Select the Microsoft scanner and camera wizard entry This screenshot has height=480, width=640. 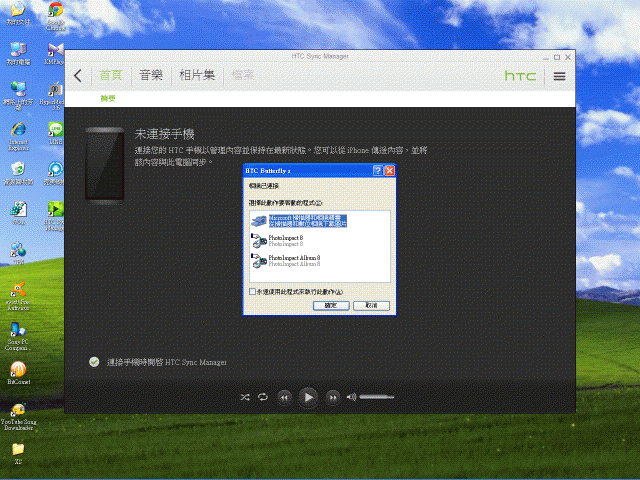pos(307,221)
